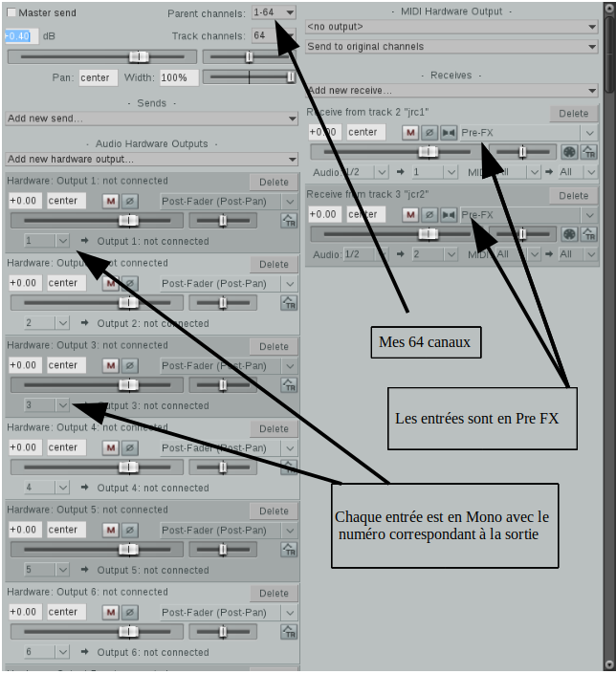Open the Add new receive dropdown

tap(451, 90)
